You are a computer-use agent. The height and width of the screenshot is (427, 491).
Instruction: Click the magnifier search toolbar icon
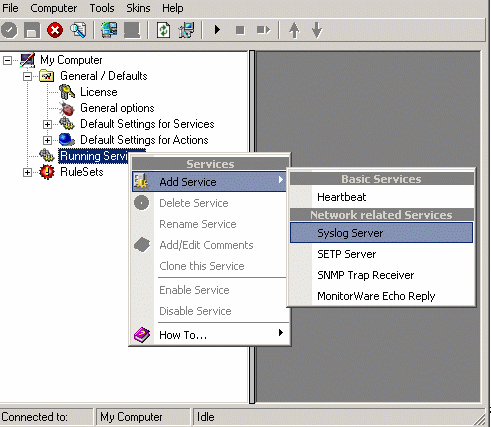coord(78,30)
